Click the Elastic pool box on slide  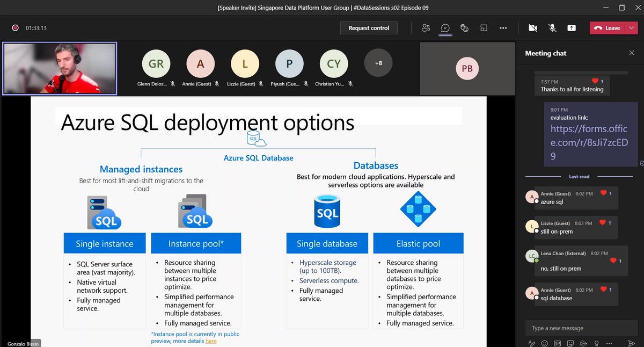tap(418, 243)
